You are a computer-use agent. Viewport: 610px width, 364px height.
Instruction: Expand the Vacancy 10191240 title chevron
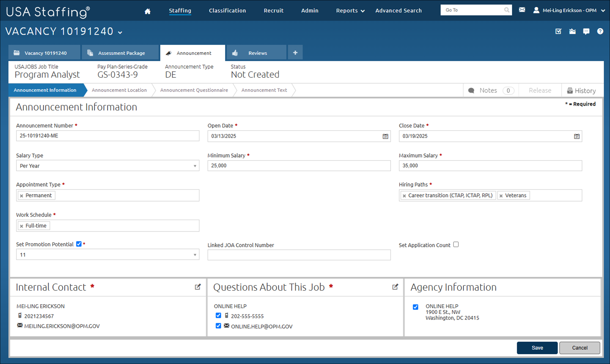coord(120,32)
